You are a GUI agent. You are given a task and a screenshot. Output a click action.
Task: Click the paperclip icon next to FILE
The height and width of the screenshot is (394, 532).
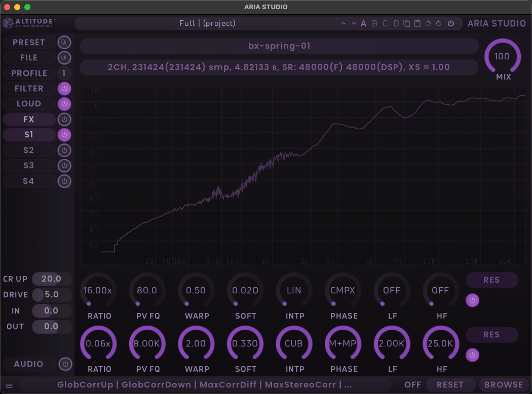tap(64, 58)
